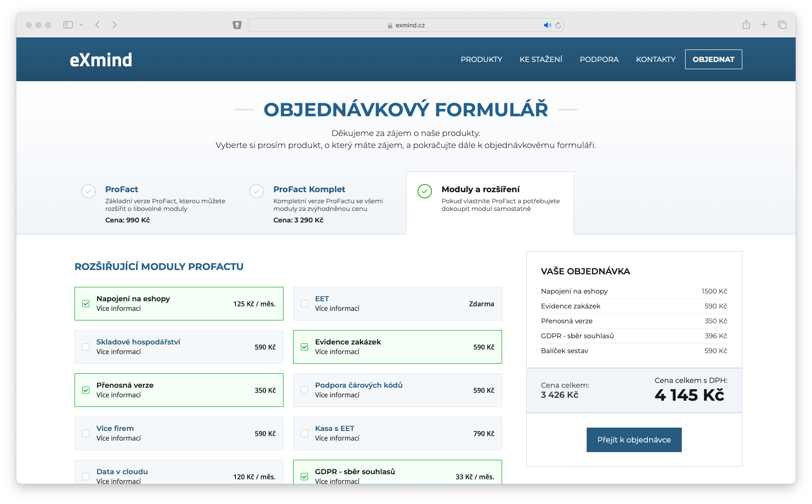Click the privacy shield icon

(x=237, y=25)
